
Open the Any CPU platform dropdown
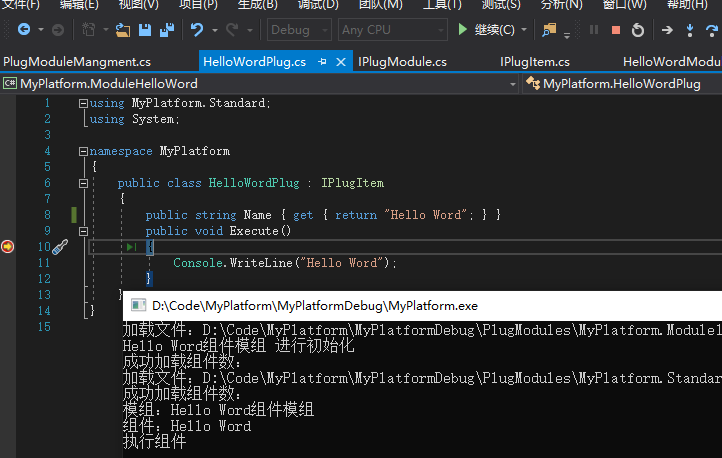click(393, 30)
